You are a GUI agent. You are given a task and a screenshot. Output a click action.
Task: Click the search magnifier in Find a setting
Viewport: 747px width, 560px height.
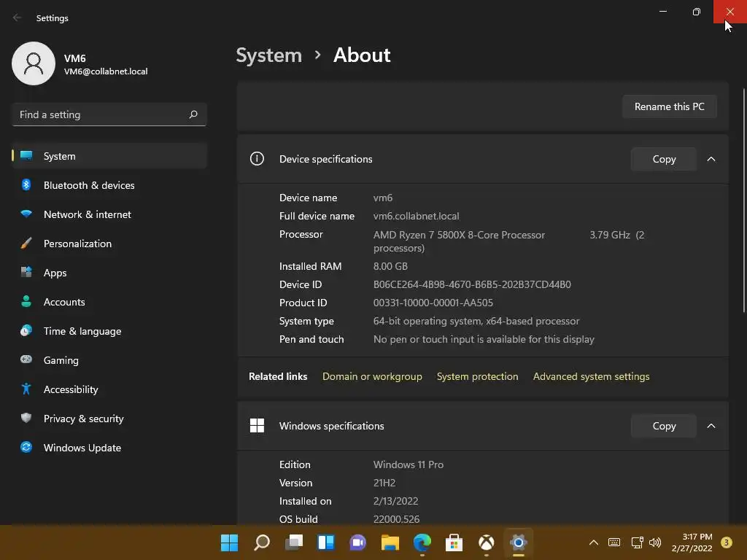point(193,114)
